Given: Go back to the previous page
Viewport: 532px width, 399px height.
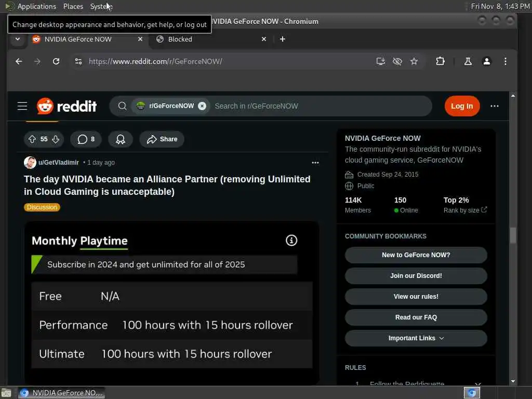Looking at the screenshot, I should tap(19, 61).
